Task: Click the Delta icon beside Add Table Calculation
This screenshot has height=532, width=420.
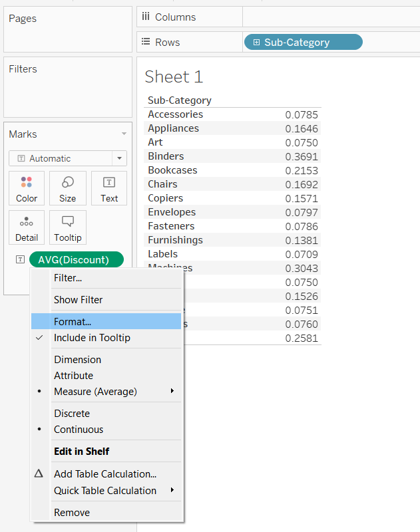Action: pyautogui.click(x=39, y=474)
